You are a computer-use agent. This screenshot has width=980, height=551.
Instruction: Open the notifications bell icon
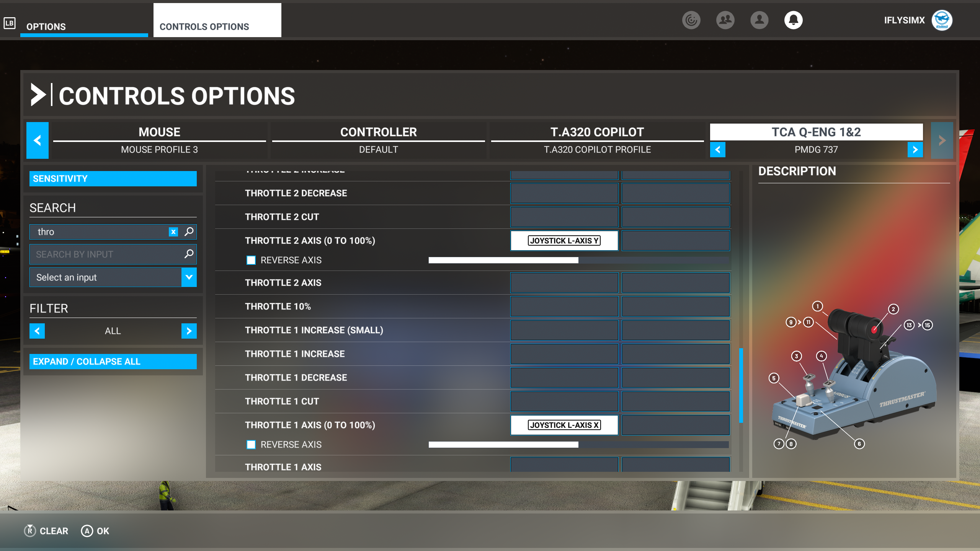point(793,20)
